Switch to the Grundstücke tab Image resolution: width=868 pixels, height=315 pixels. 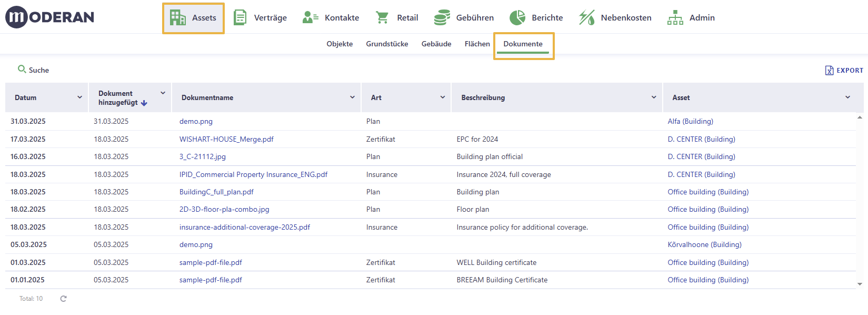(x=387, y=44)
